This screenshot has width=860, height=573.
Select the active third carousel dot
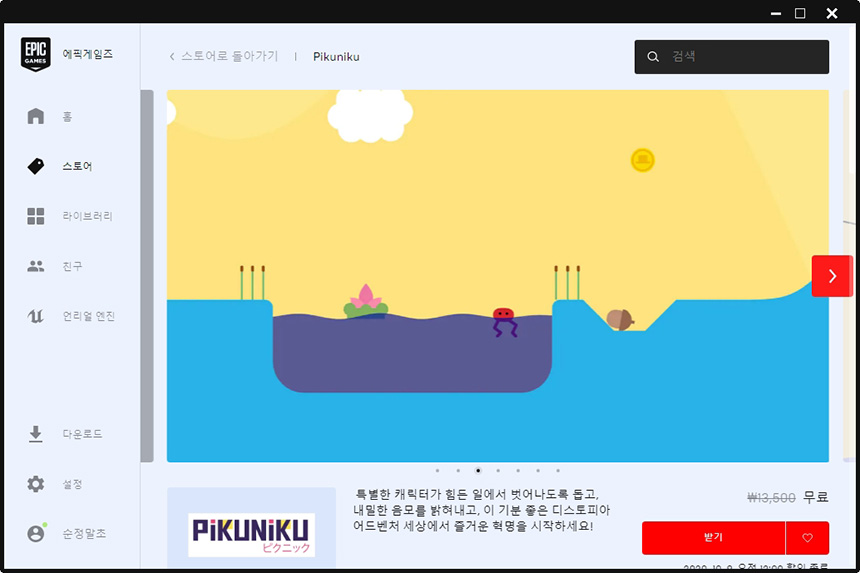pyautogui.click(x=478, y=470)
